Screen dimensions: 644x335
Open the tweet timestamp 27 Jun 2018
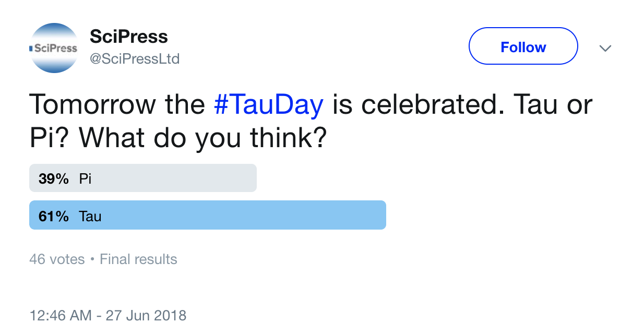click(x=108, y=316)
